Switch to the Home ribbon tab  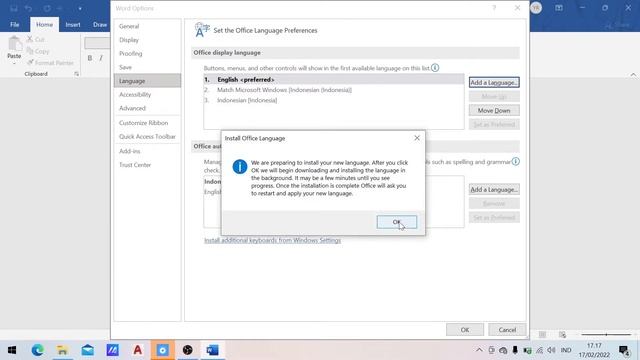click(x=44, y=24)
